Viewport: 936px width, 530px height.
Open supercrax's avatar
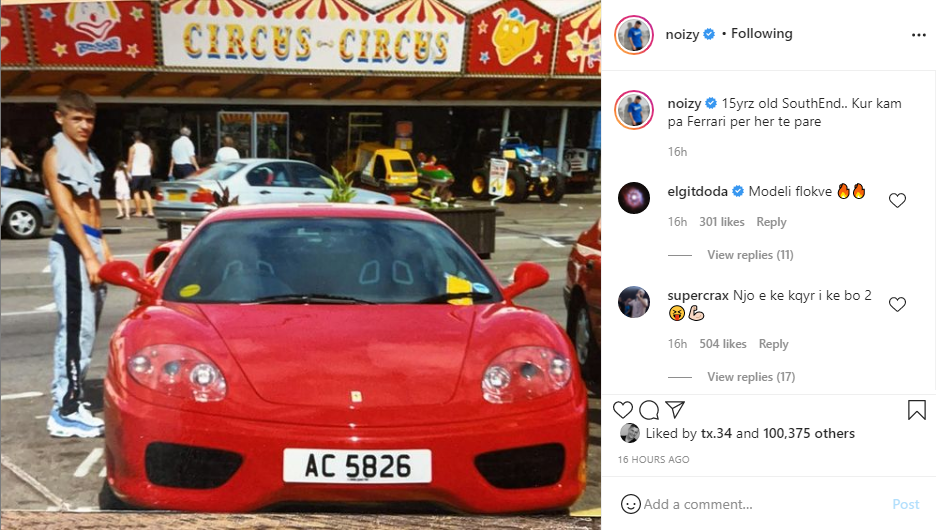pos(634,301)
